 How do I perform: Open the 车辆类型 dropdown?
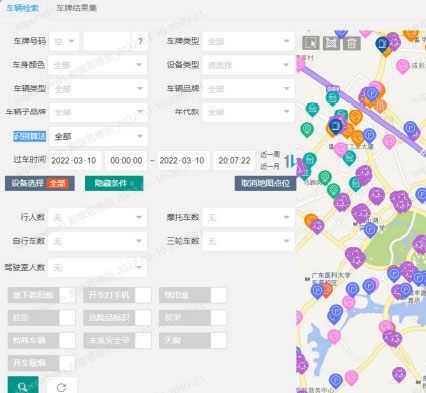coord(98,89)
